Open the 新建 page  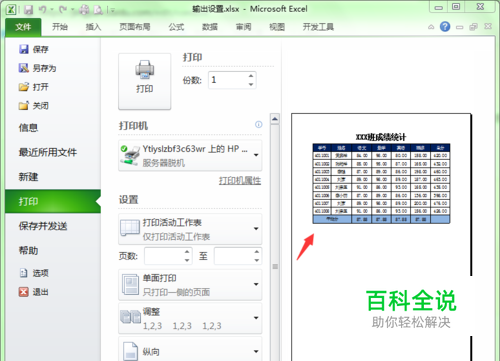pyautogui.click(x=28, y=176)
